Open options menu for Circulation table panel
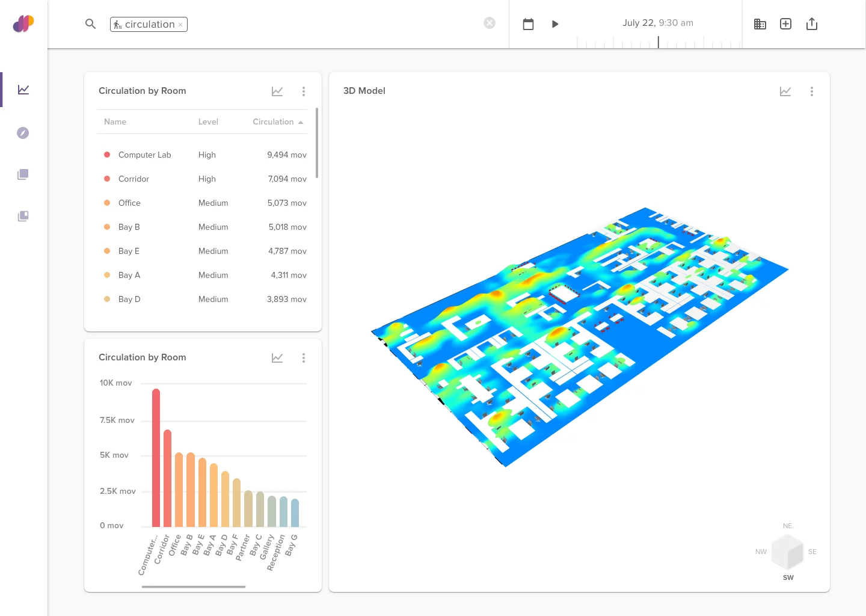This screenshot has height=616, width=866. 304,91
